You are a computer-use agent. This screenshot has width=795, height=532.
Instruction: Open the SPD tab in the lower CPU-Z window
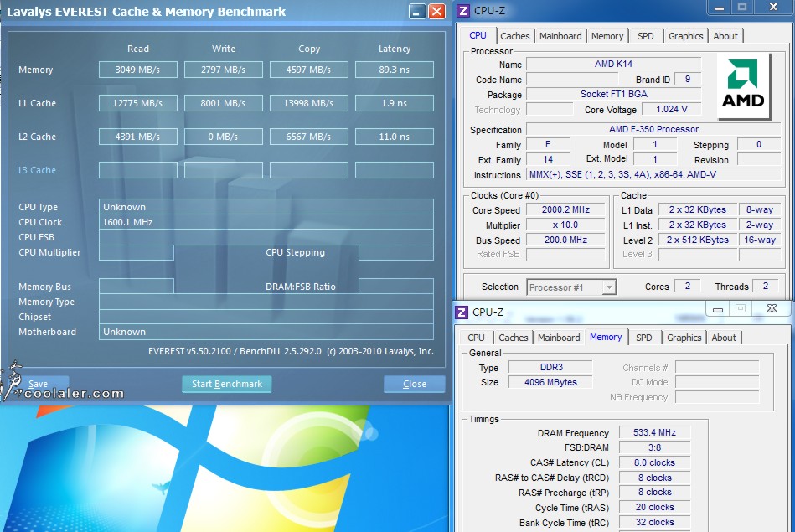[x=644, y=338]
